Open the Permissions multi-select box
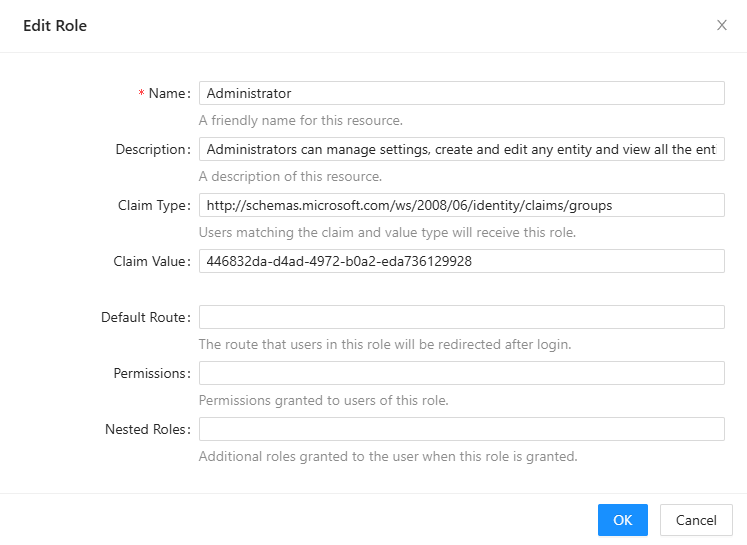747x545 pixels. point(461,373)
